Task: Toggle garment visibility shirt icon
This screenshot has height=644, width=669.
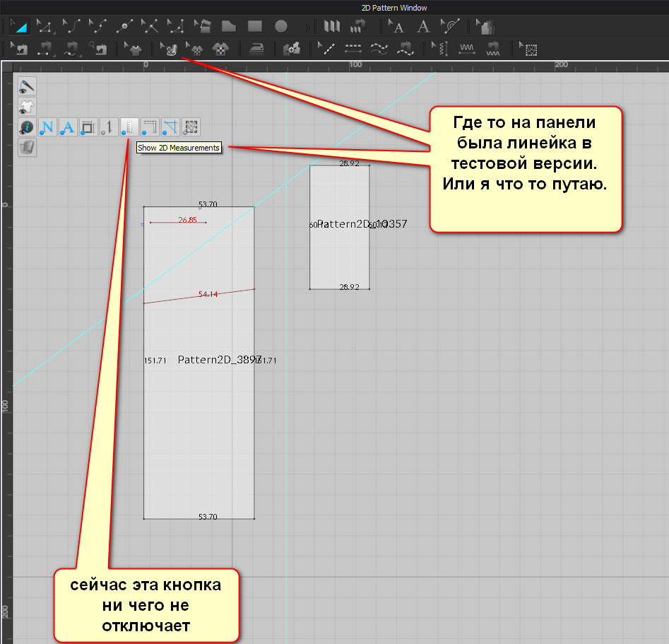Action: [27, 107]
